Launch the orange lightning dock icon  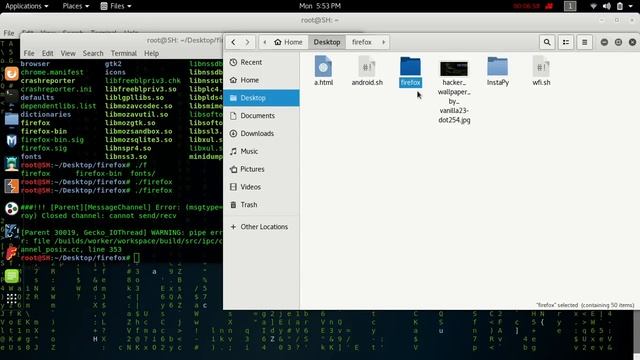11,186
